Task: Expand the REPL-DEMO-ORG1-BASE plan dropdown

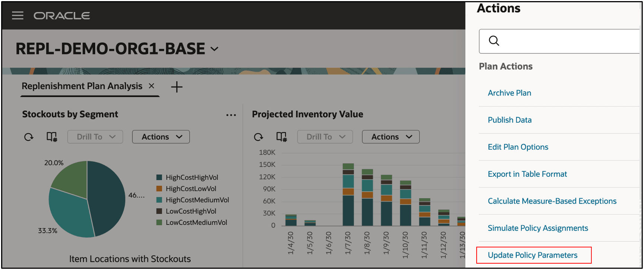Action: click(x=214, y=49)
